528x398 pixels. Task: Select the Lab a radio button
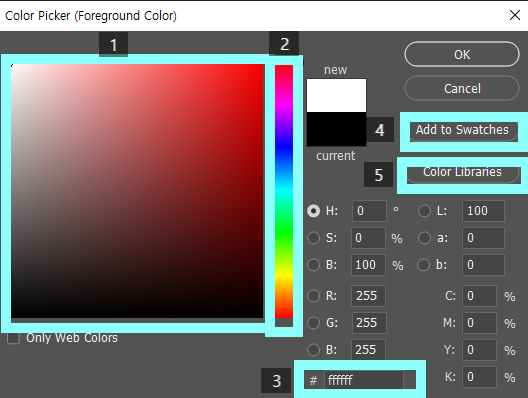click(x=424, y=238)
